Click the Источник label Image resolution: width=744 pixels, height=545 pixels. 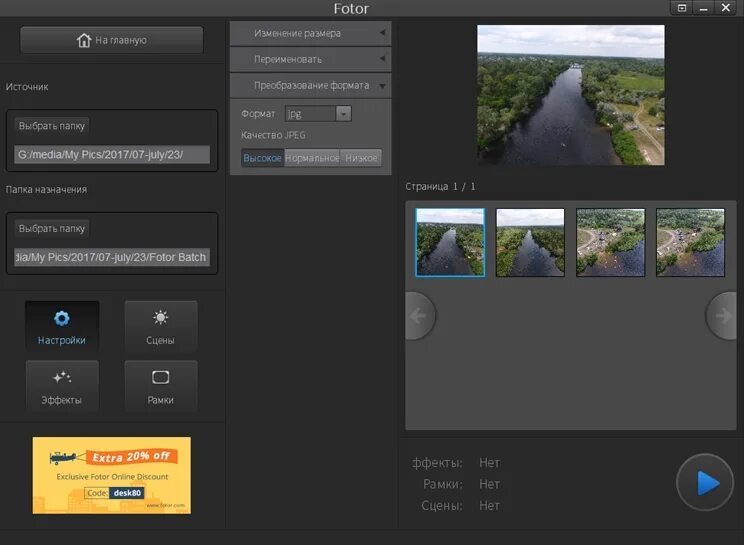(27, 87)
